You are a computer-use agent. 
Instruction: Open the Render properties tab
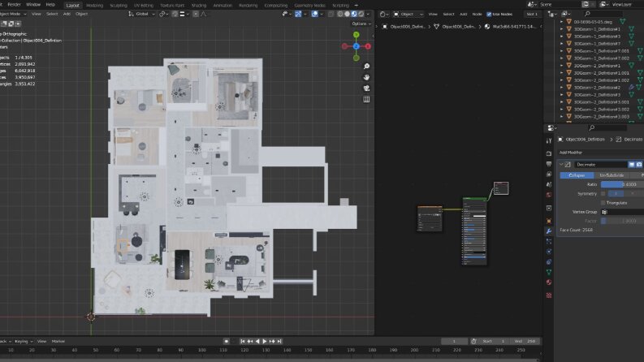pyautogui.click(x=549, y=153)
